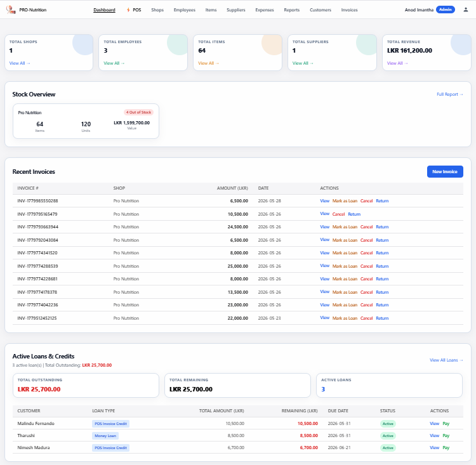Image resolution: width=476 pixels, height=465 pixels.
Task: View Nimesh Madura's loan
Action: (434, 448)
